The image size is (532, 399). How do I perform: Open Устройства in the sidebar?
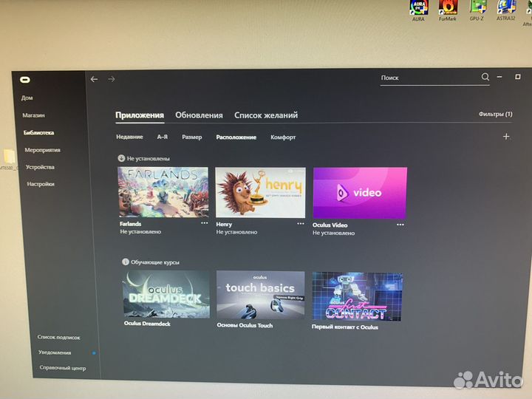(40, 167)
